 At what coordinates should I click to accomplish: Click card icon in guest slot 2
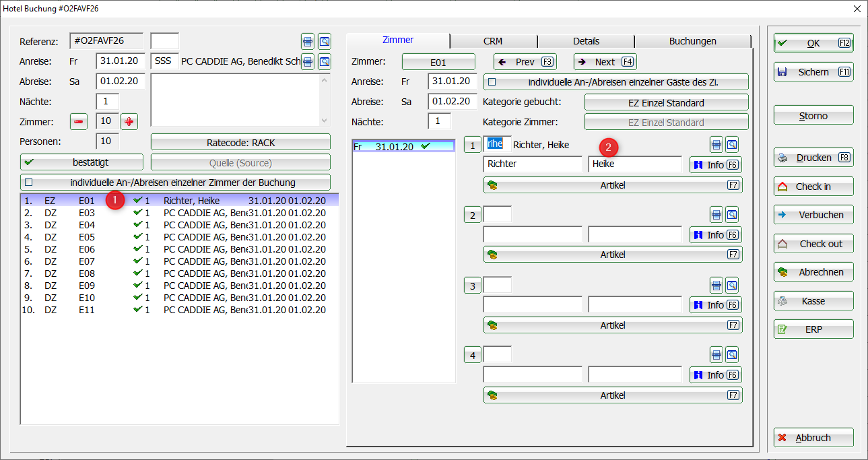(716, 215)
